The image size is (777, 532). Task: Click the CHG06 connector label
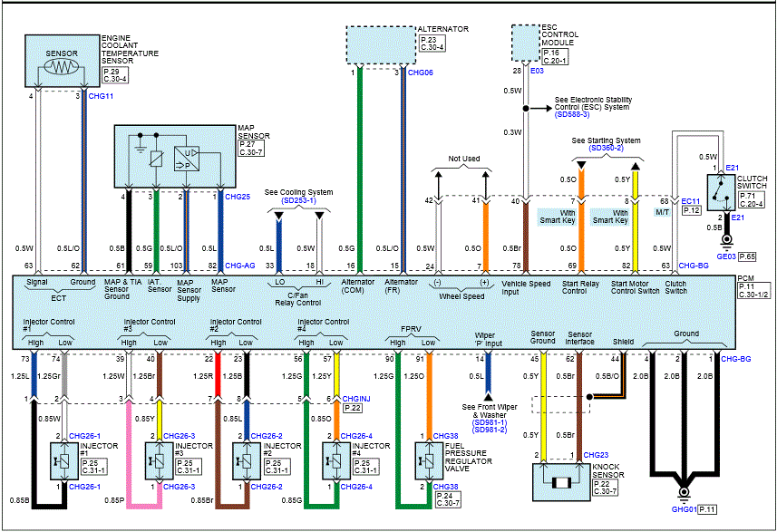click(x=420, y=73)
